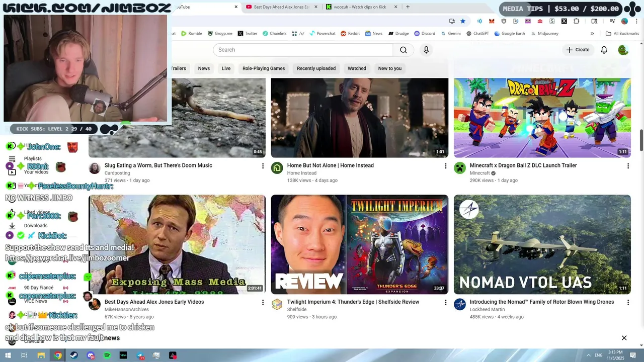Click the Minecraft channel creeper avatar

[460, 168]
